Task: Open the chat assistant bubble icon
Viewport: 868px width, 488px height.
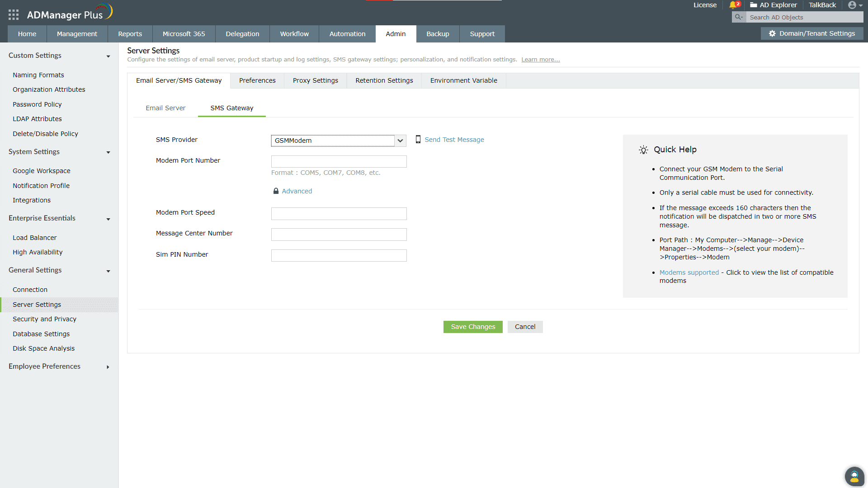Action: (x=854, y=476)
